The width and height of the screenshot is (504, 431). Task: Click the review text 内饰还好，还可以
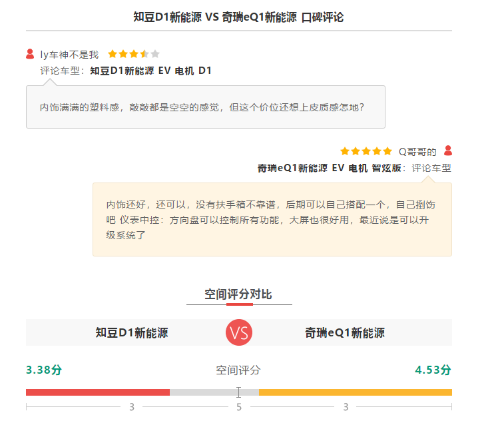click(x=271, y=220)
